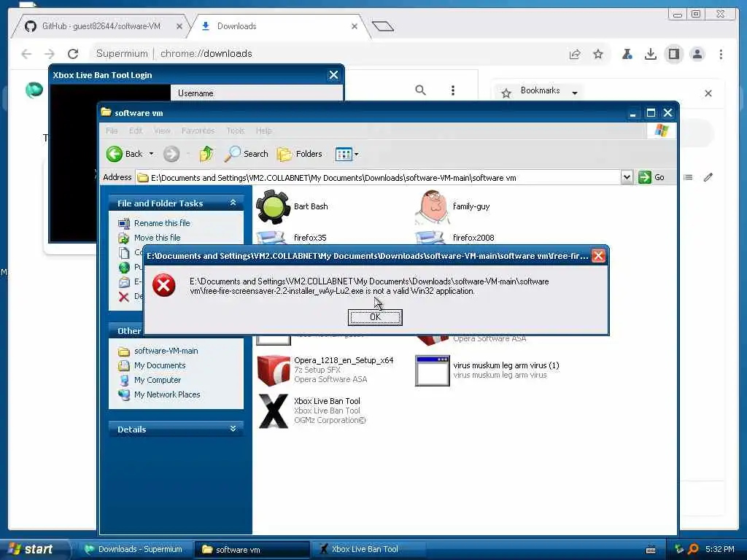
Task: Click Rename this file task
Action: pos(161,223)
